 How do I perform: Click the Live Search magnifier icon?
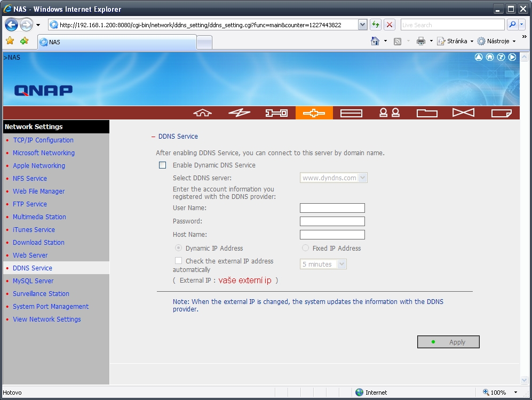tap(512, 25)
